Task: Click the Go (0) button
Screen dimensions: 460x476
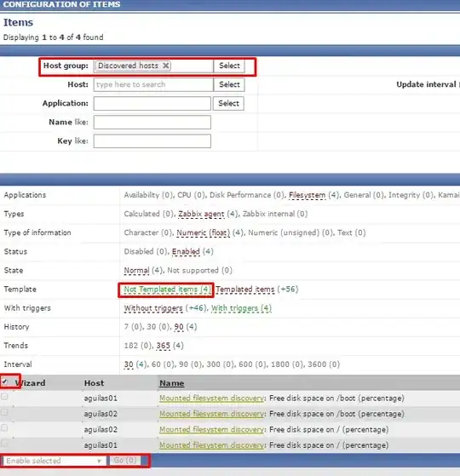Action: [x=124, y=461]
